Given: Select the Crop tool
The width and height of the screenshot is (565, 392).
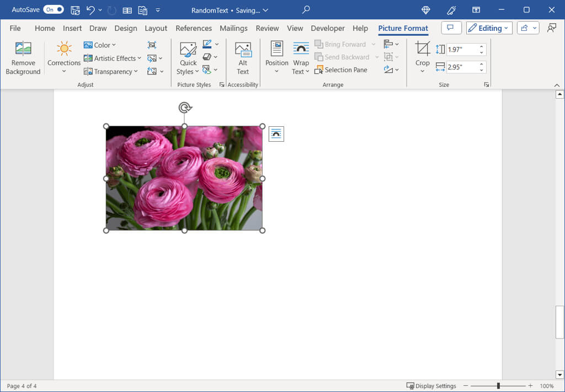Looking at the screenshot, I should [x=422, y=49].
